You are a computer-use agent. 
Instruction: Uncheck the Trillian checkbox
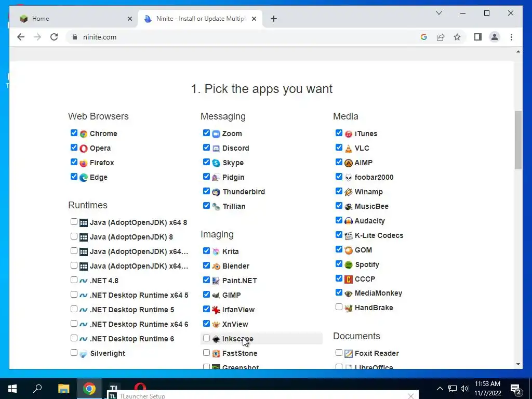(x=206, y=206)
